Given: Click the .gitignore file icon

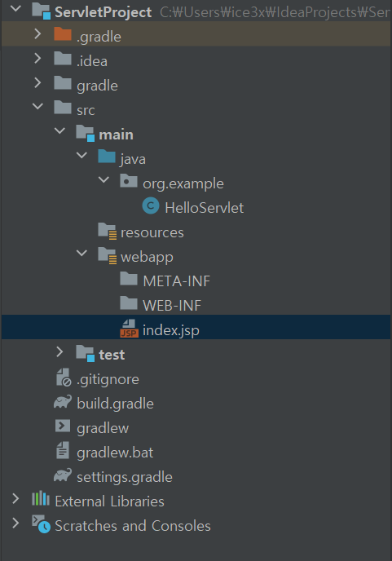Looking at the screenshot, I should pyautogui.click(x=64, y=378).
